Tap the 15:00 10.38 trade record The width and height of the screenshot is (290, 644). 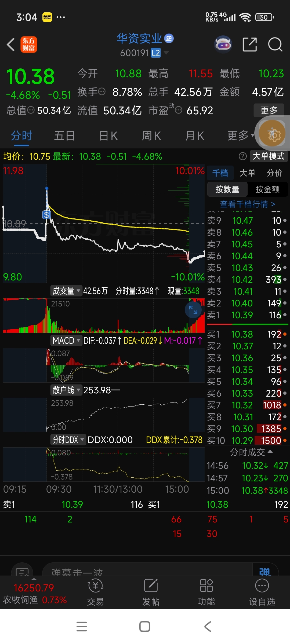pyautogui.click(x=247, y=491)
